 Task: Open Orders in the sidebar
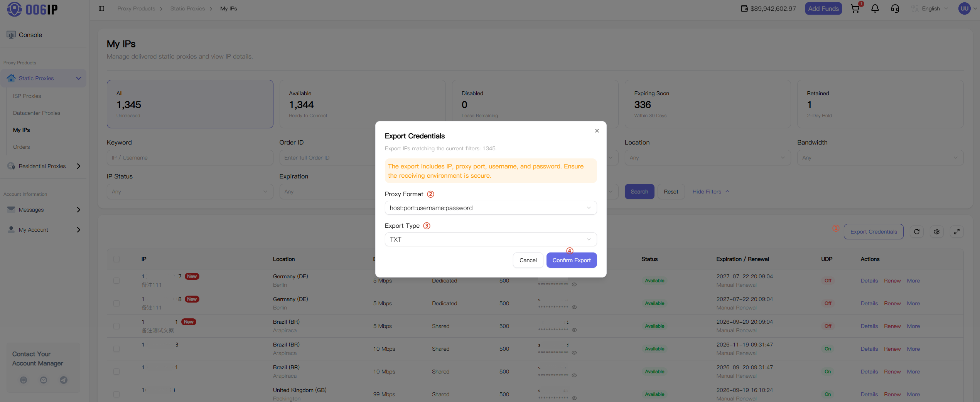[x=21, y=147]
